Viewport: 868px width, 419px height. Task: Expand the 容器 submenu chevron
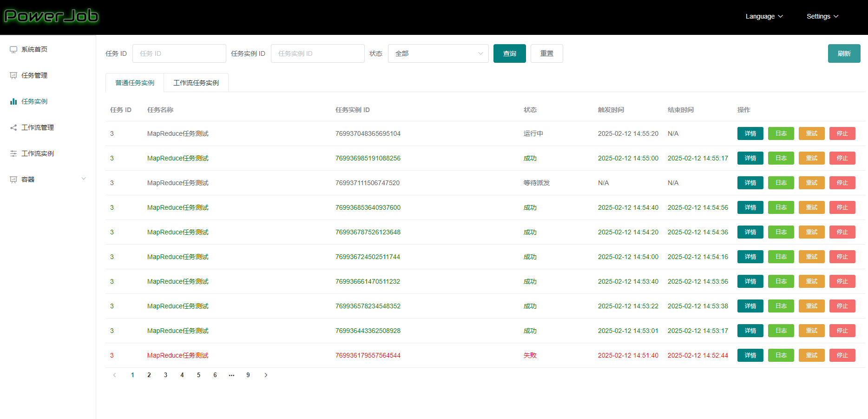click(x=84, y=179)
